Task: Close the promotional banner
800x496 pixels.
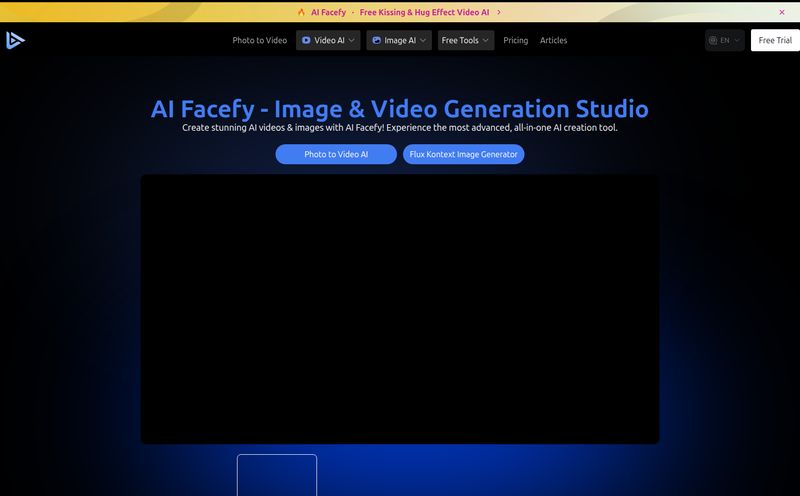Action: pos(782,12)
